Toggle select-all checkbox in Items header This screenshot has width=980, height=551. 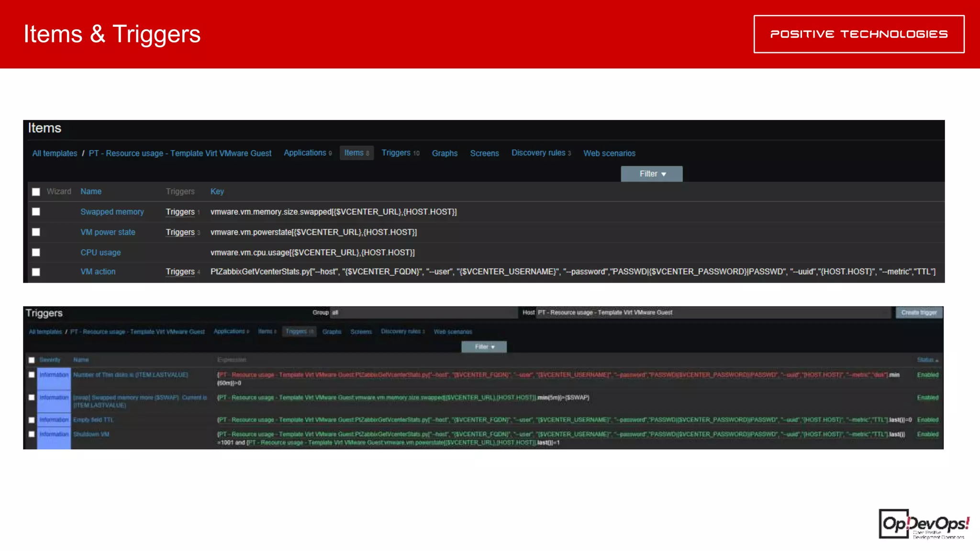pos(36,192)
